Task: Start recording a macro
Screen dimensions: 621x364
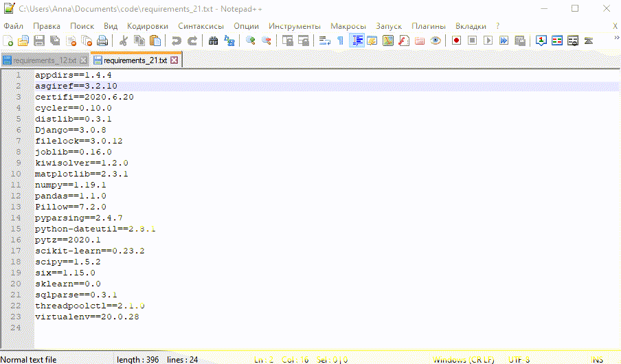Action: 456,41
